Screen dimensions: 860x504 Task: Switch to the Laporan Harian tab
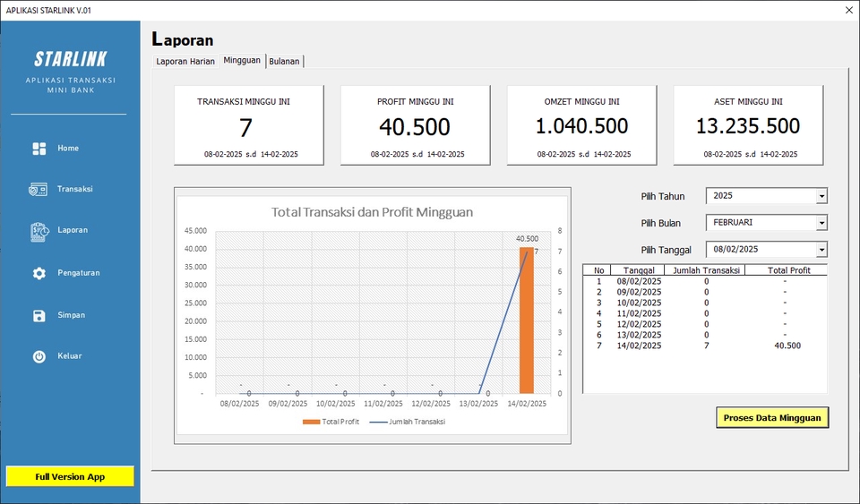(x=185, y=62)
